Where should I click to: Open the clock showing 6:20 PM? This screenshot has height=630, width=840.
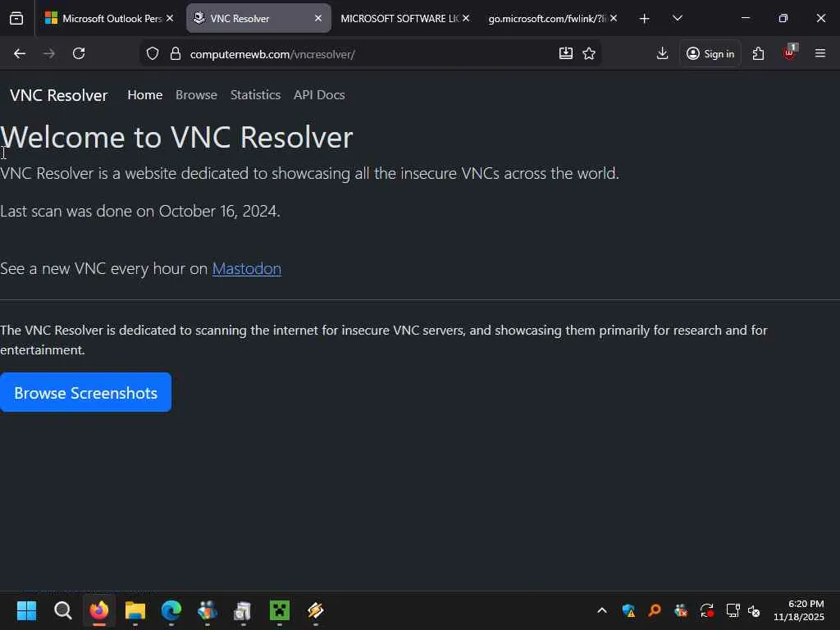tap(799, 610)
